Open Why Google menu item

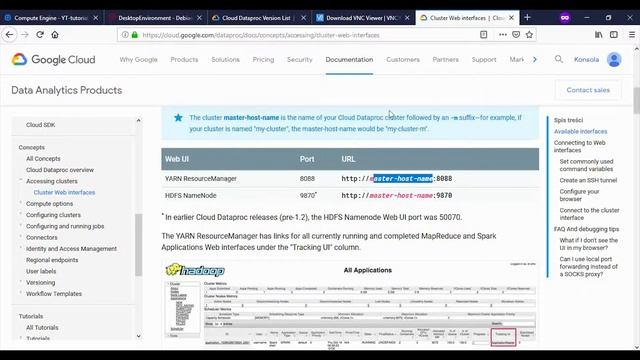(138, 60)
